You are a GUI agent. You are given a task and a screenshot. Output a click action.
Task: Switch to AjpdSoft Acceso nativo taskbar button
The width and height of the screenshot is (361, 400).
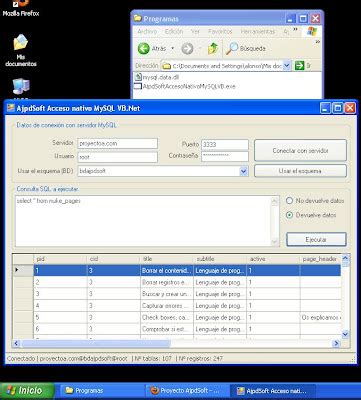coord(273,391)
